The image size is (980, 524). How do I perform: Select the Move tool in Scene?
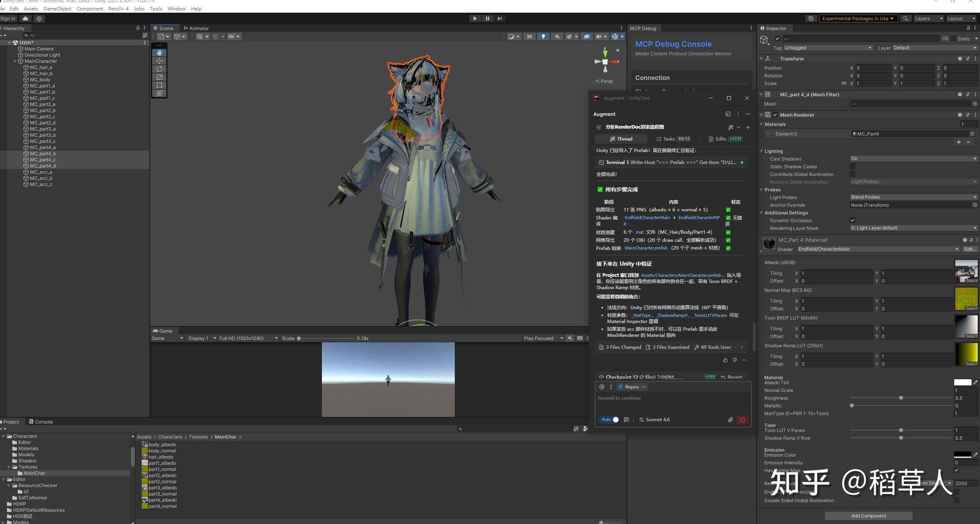coord(159,61)
